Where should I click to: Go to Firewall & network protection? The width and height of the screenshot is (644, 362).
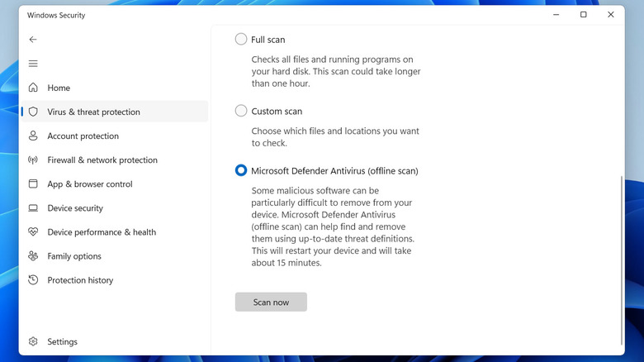tap(102, 160)
